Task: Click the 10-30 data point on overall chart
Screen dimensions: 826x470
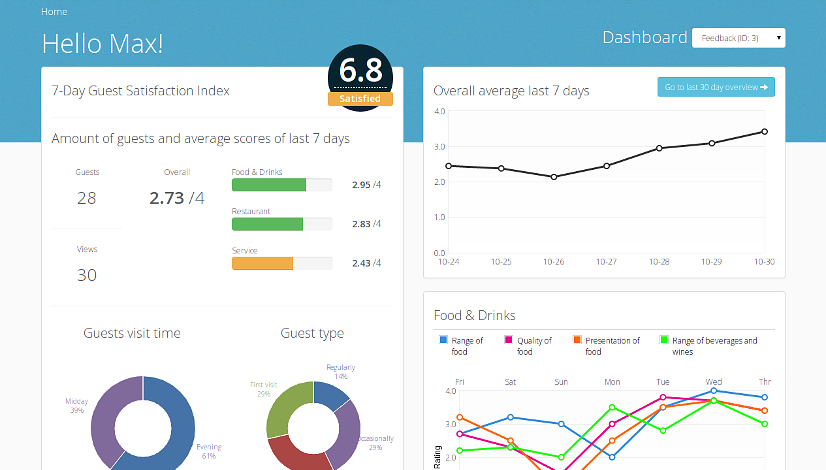Action: (x=764, y=131)
